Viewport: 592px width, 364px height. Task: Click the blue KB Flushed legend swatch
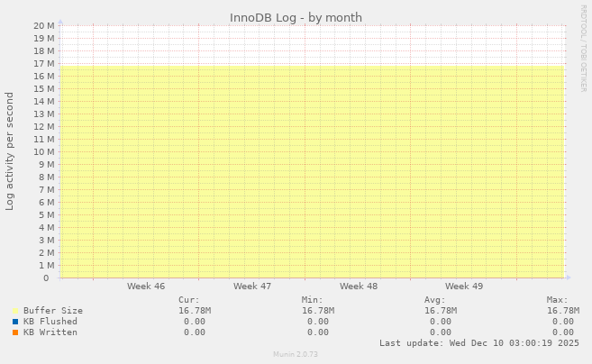[x=15, y=322]
